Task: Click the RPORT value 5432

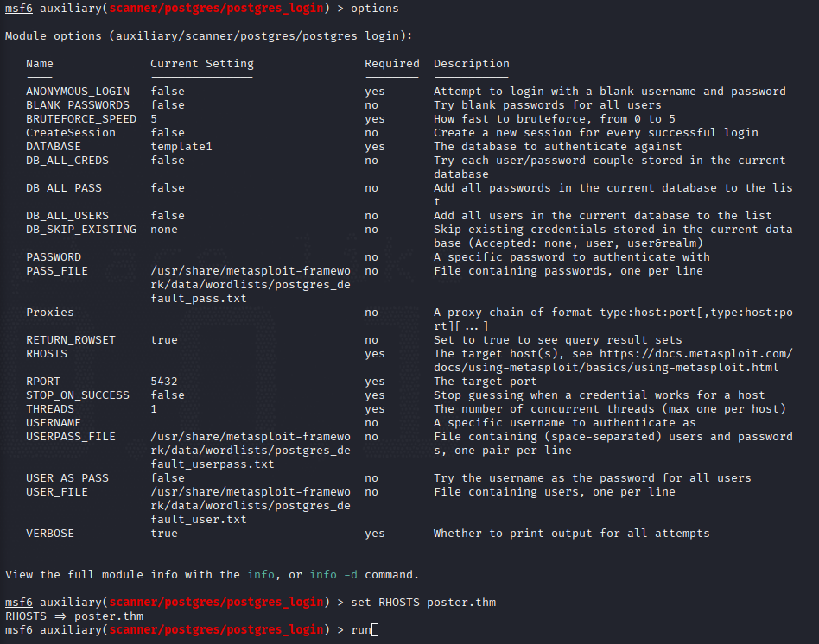Action: coord(164,382)
